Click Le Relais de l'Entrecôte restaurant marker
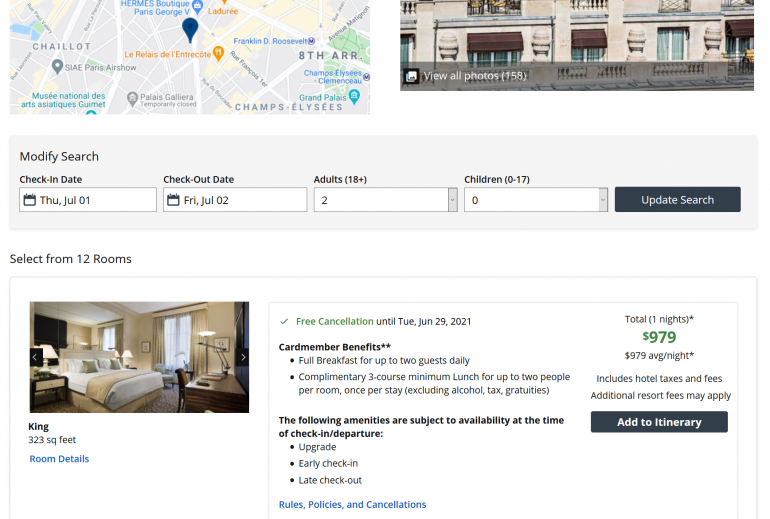Image resolution: width=770 pixels, height=519 pixels. pos(219,52)
